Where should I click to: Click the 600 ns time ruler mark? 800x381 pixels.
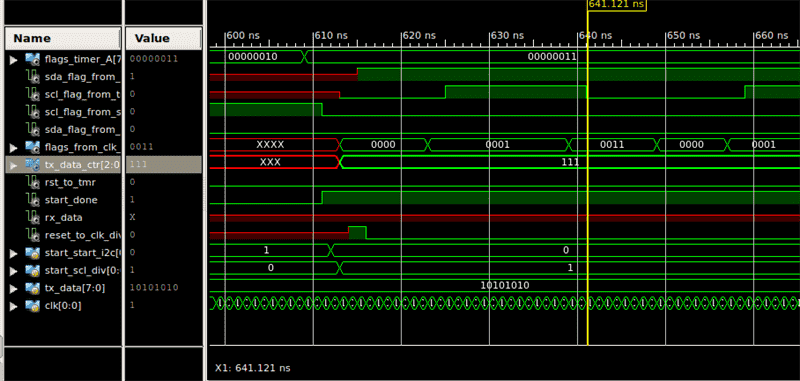point(243,36)
